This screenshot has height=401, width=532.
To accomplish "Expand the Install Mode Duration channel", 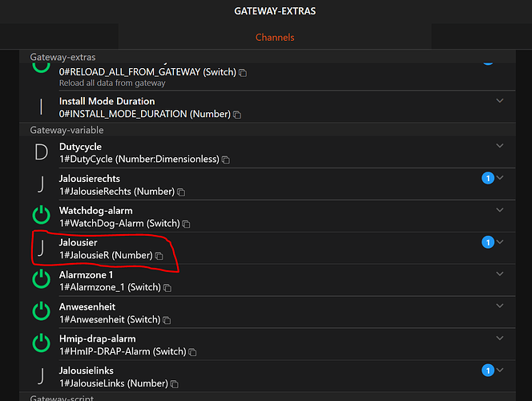I will click(500, 100).
